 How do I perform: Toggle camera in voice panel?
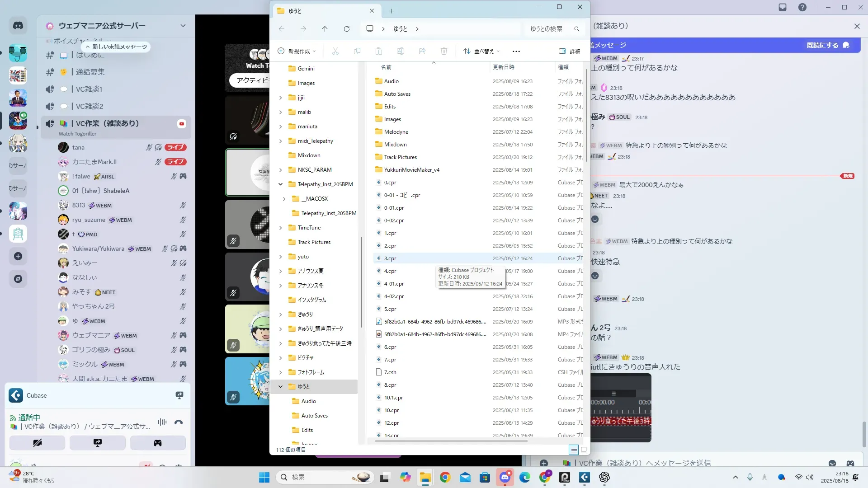point(38,443)
